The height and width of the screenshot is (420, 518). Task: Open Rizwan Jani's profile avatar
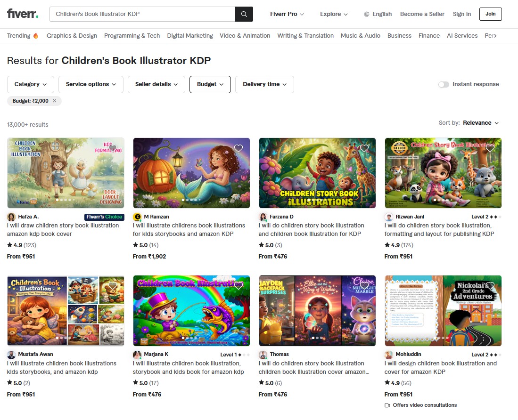(x=389, y=217)
